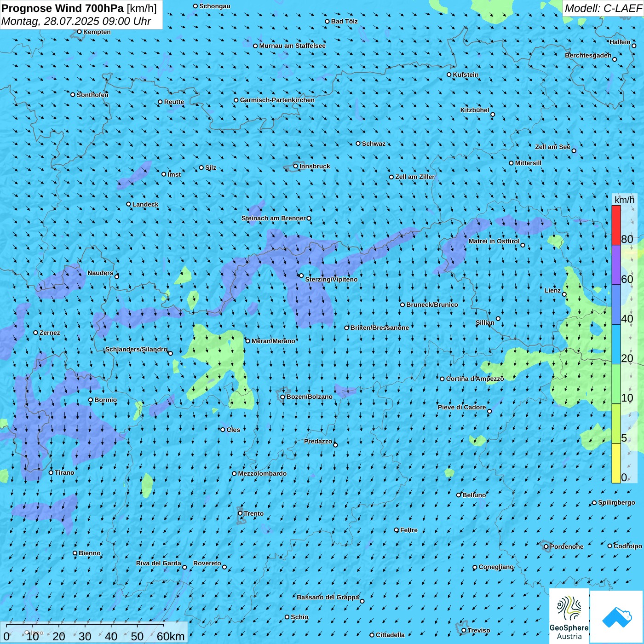
Task: Click the 'Brixen/Bressanone' label
Action: pos(379,328)
